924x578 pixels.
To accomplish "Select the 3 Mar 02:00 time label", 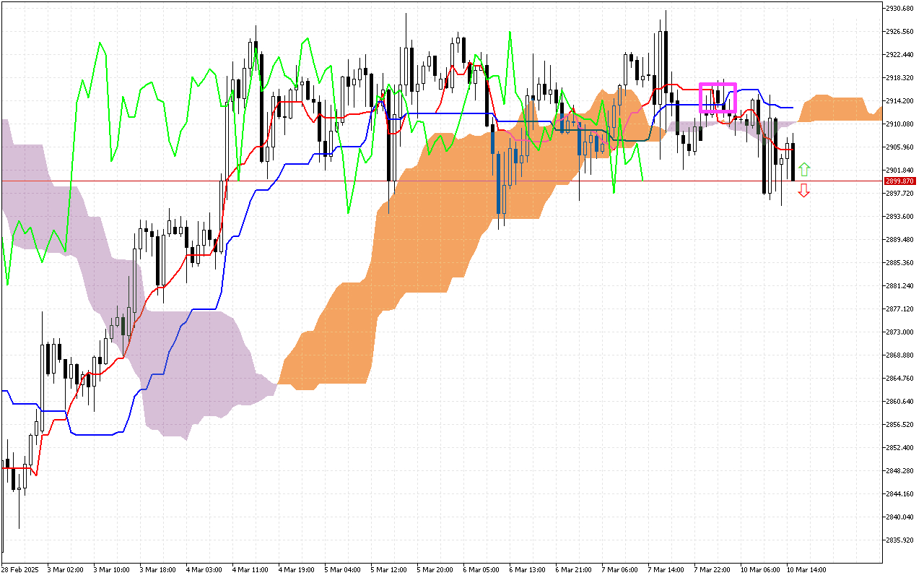I will tap(65, 569).
